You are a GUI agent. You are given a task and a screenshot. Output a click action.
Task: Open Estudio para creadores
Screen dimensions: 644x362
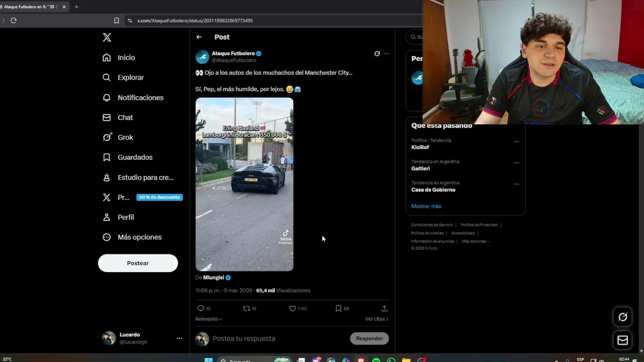click(138, 177)
